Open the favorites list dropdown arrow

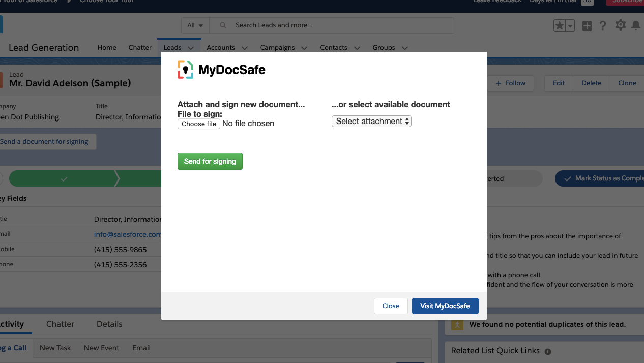point(570,25)
